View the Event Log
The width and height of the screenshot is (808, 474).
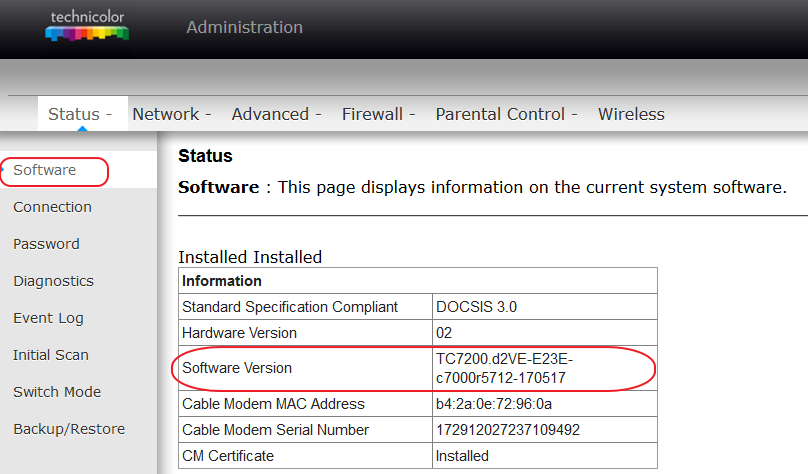coord(48,318)
